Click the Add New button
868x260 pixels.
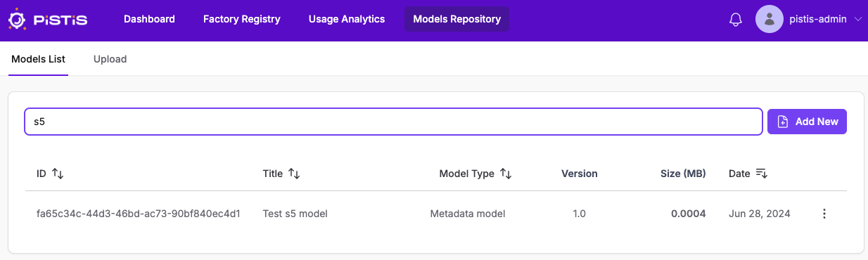[x=807, y=122]
